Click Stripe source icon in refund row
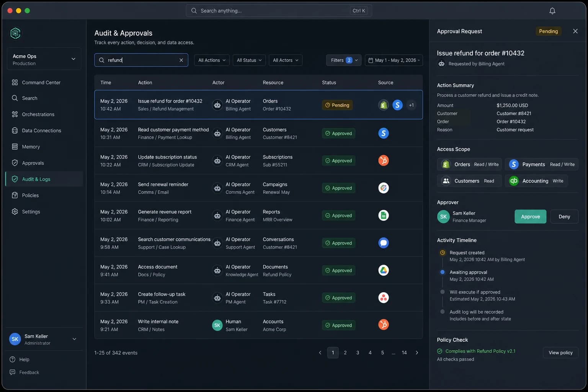 click(397, 105)
